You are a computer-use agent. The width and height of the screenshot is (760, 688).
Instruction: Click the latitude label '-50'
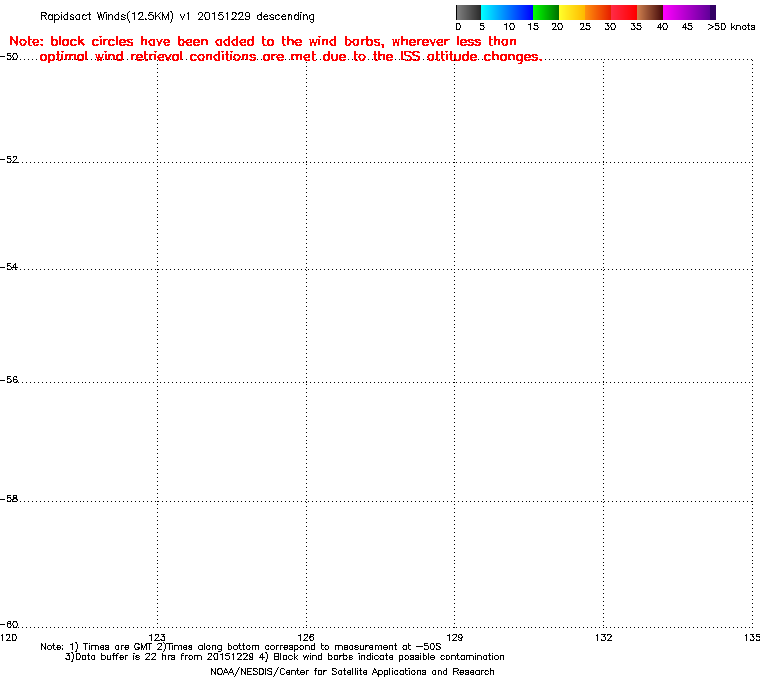9,56
